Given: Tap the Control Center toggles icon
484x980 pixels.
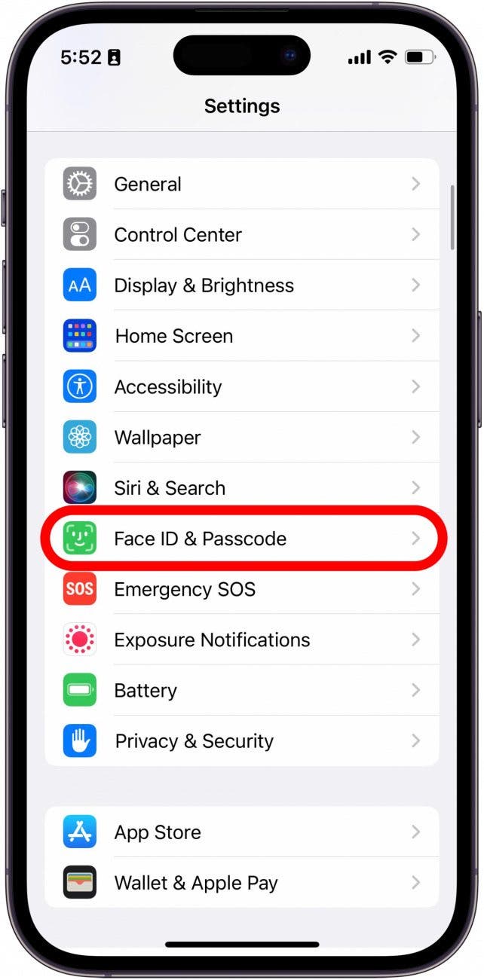Looking at the screenshot, I should pos(79,234).
